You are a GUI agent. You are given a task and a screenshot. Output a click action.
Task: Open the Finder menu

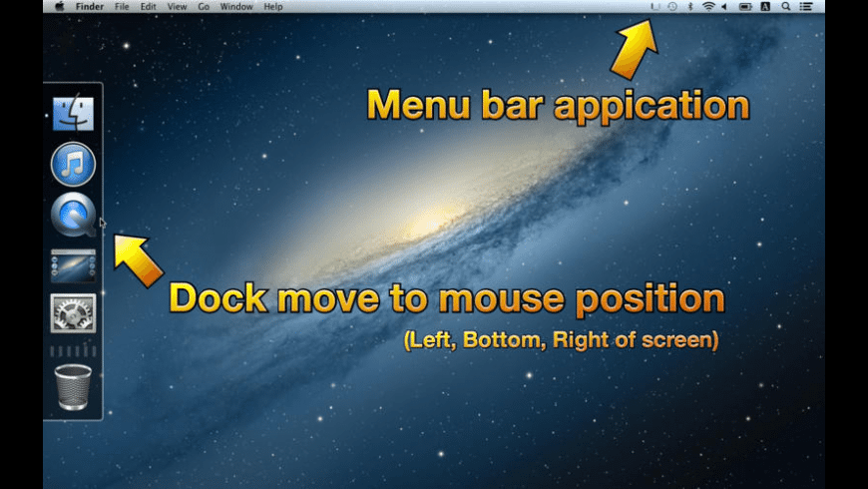(x=90, y=7)
